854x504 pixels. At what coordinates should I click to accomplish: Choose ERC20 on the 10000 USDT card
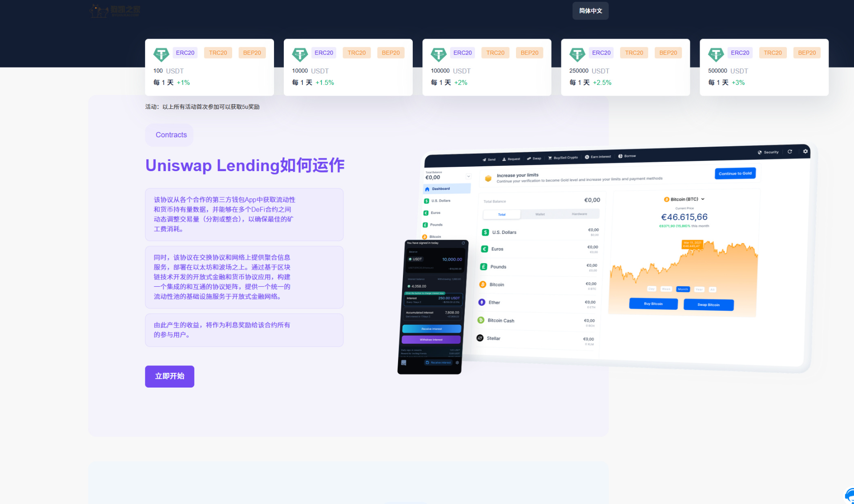tap(324, 52)
